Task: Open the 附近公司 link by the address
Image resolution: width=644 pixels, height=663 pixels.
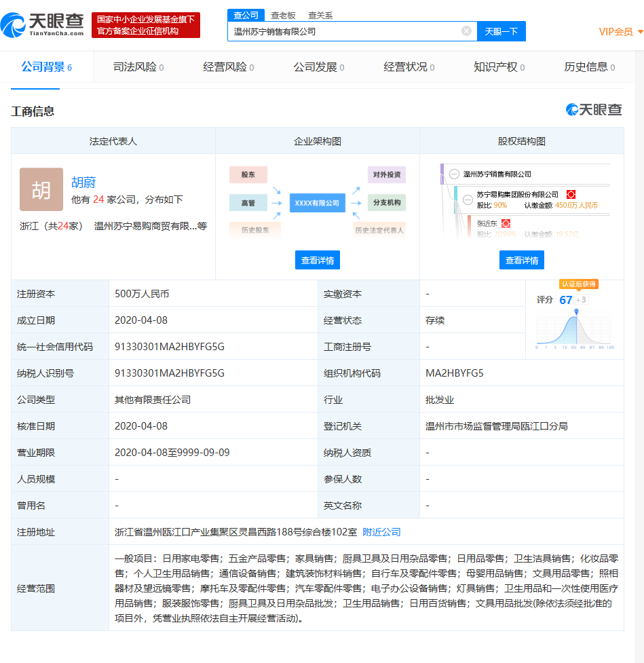Action: coord(381,532)
